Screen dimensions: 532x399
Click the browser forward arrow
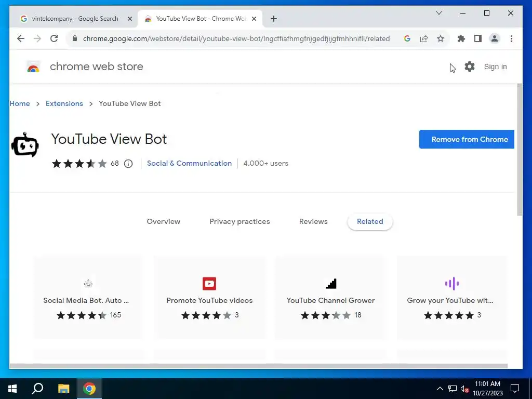pyautogui.click(x=37, y=38)
